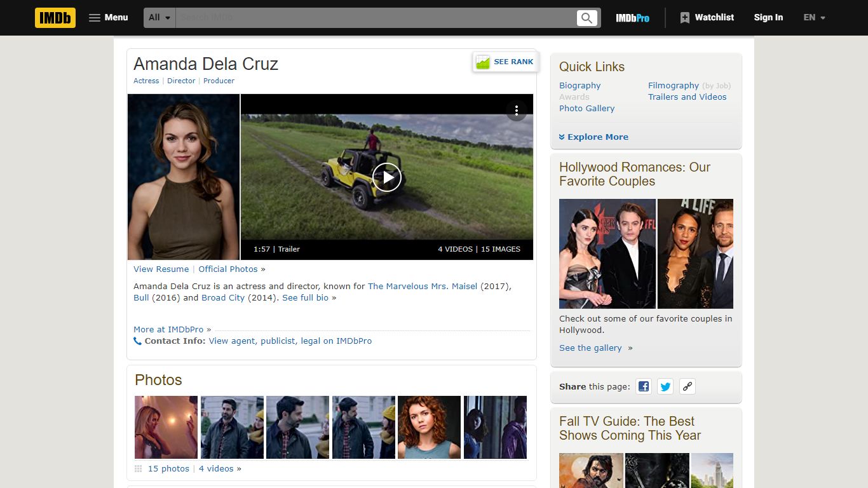Open the right couple photo in Hollywood Romances
This screenshot has height=488, width=868.
click(x=695, y=254)
